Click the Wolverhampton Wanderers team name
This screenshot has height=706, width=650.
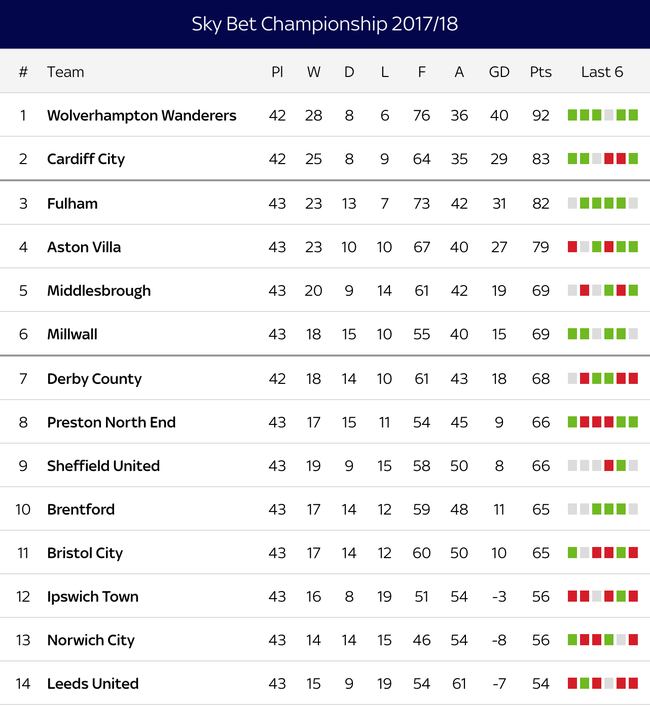[x=141, y=115]
